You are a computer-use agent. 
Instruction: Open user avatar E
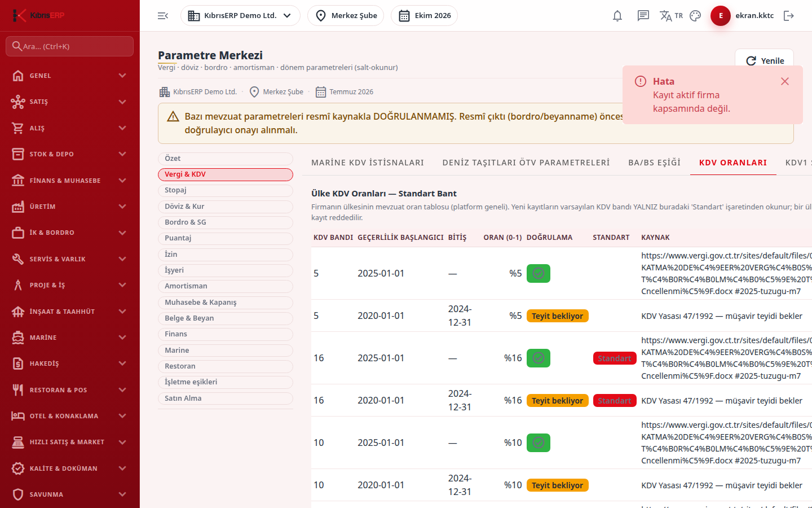pyautogui.click(x=721, y=16)
